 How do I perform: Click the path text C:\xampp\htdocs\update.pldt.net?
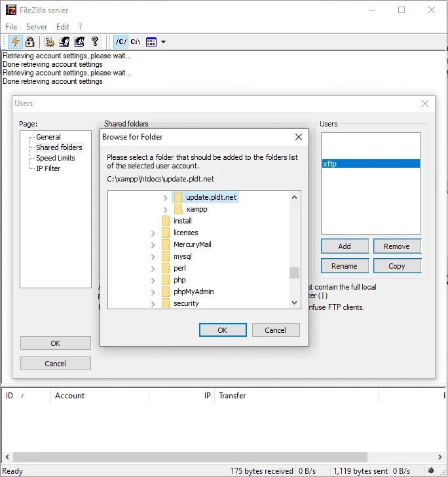[160, 179]
